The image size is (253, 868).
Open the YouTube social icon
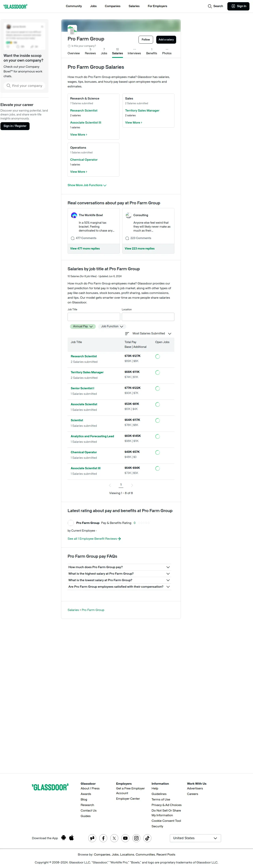click(x=125, y=838)
